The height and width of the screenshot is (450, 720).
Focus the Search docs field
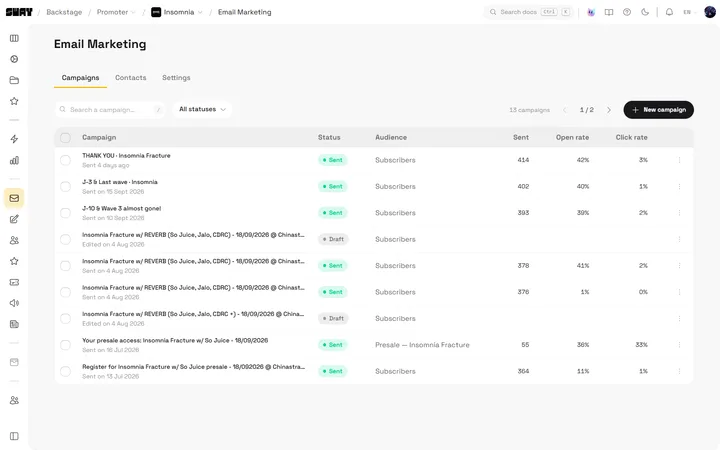529,12
